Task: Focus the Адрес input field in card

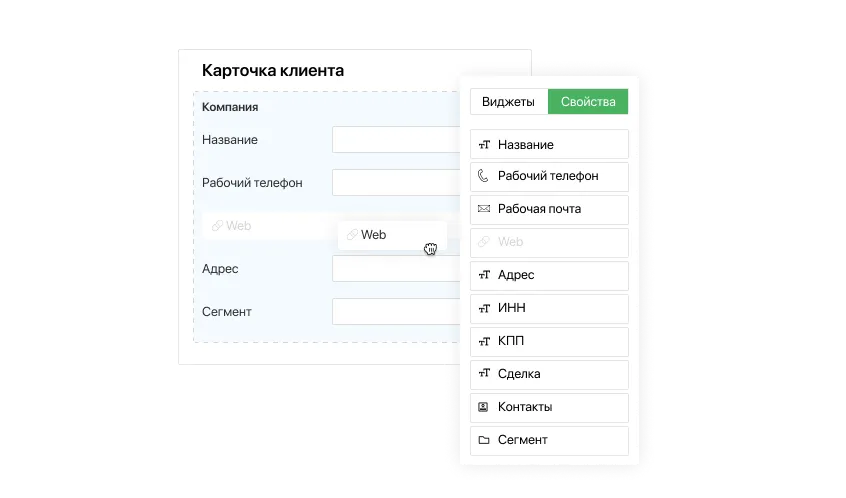Action: (x=396, y=269)
